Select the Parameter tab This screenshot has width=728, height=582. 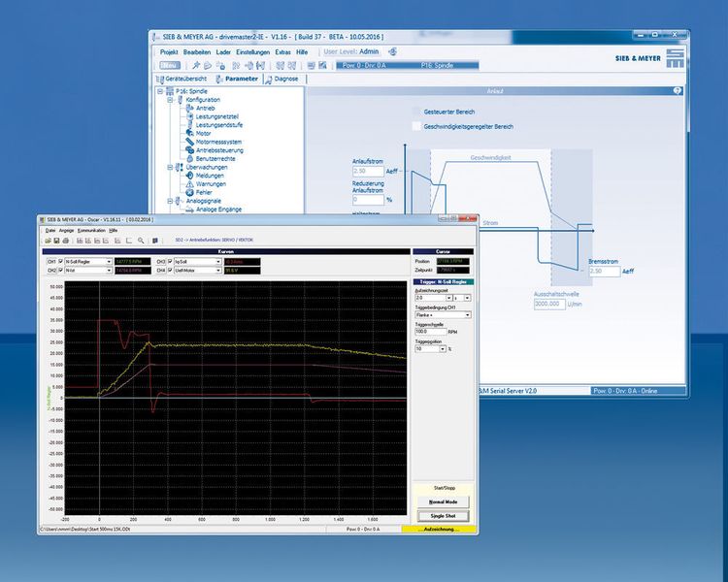(x=237, y=79)
